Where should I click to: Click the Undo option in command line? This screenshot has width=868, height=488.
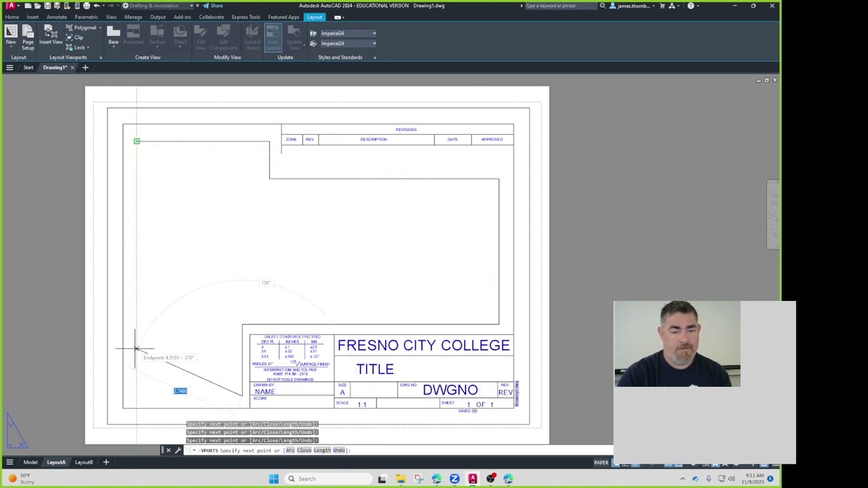click(339, 450)
